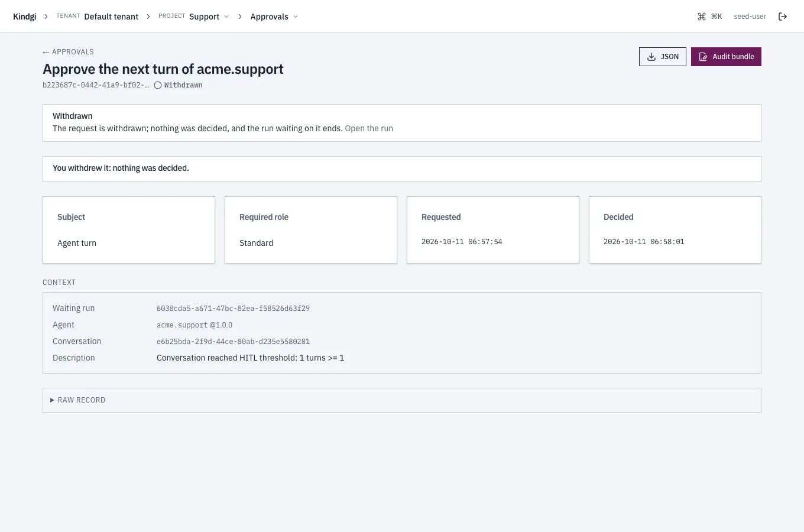Follow the "Open the run" link
Screen dimensions: 804x532
(x=369, y=128)
